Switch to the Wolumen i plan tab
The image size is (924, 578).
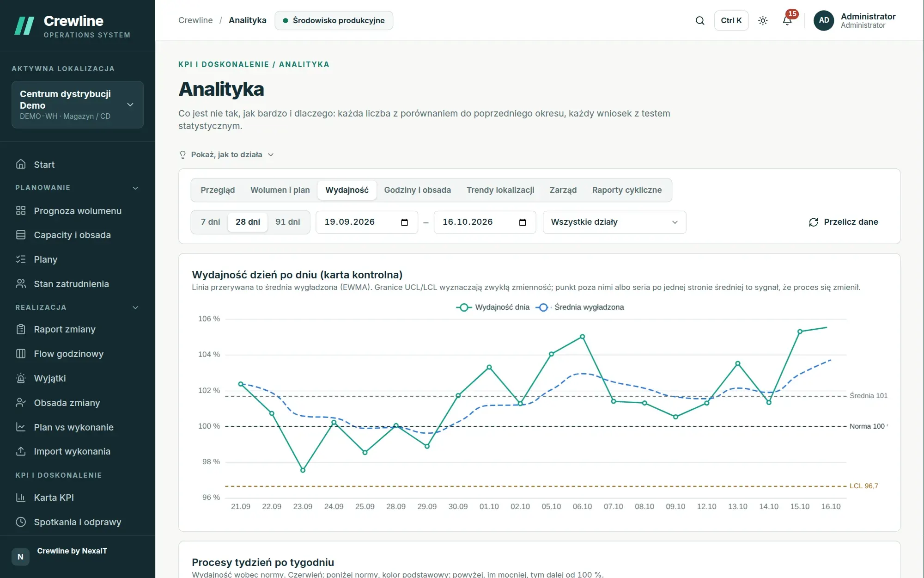tap(280, 190)
